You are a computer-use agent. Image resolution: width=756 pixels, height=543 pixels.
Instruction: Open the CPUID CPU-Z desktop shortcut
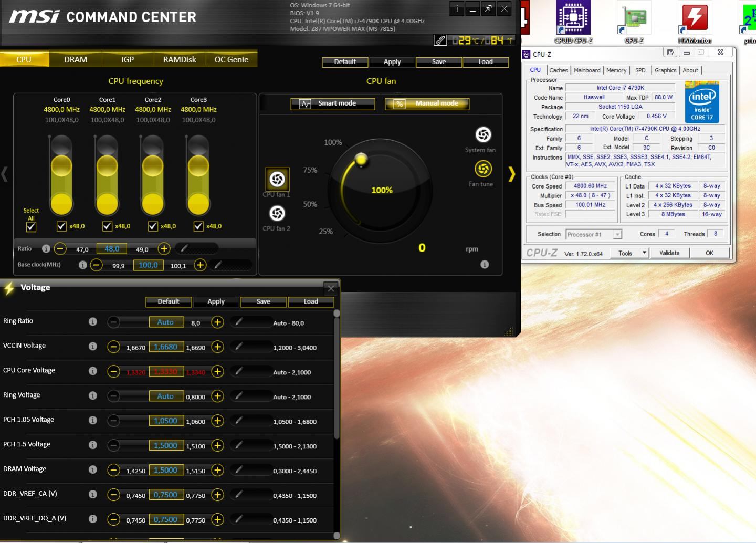point(573,22)
